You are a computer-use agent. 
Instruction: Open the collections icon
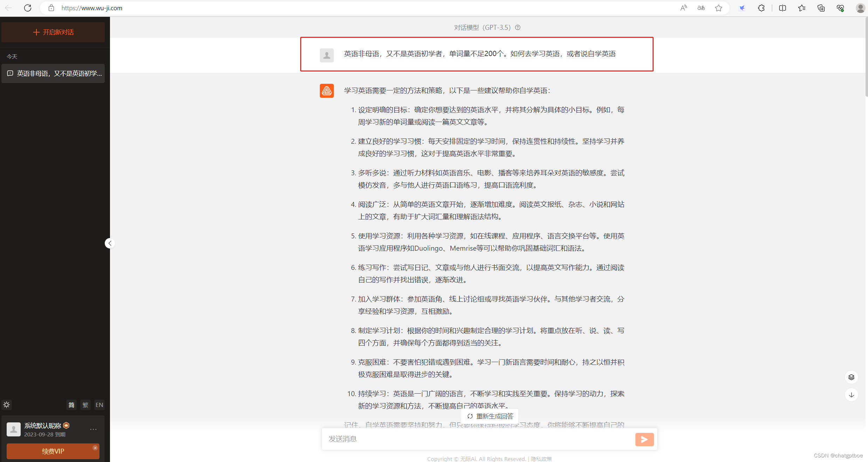821,8
